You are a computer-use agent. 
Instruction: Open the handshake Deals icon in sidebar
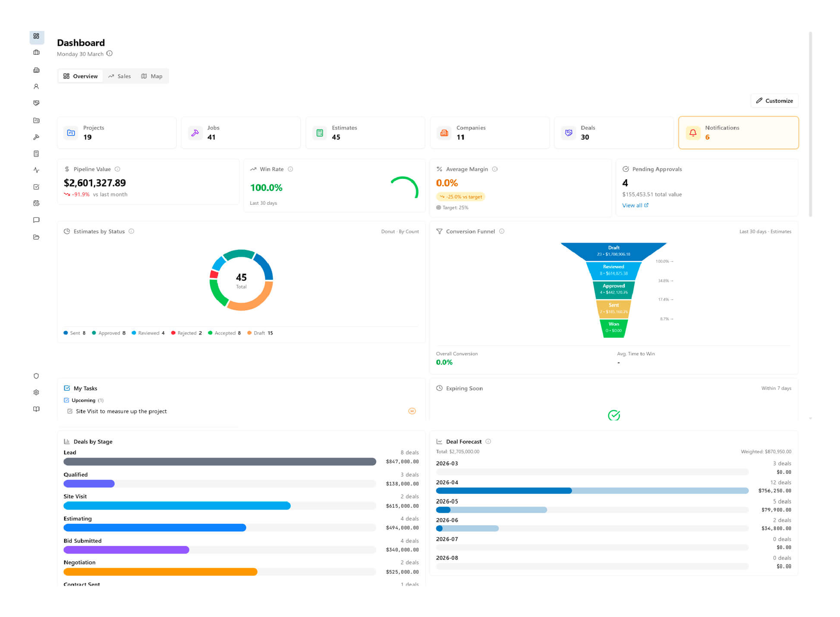36,103
